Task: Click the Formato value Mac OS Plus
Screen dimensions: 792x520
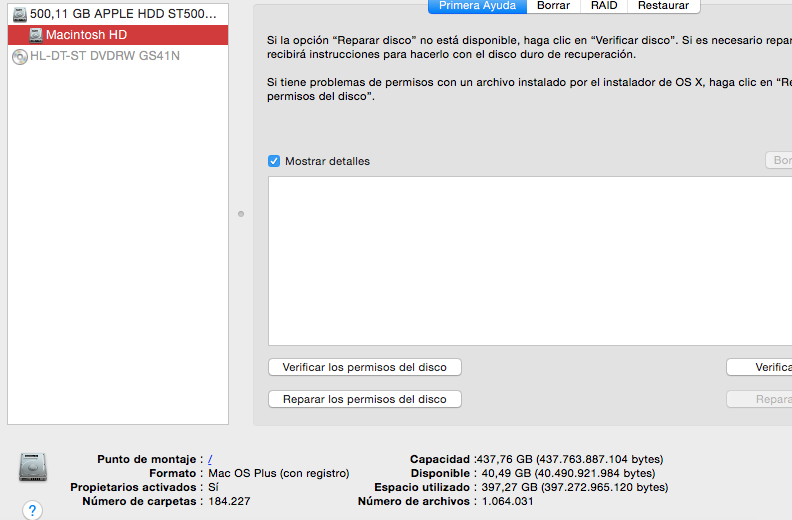Action: pyautogui.click(x=279, y=474)
